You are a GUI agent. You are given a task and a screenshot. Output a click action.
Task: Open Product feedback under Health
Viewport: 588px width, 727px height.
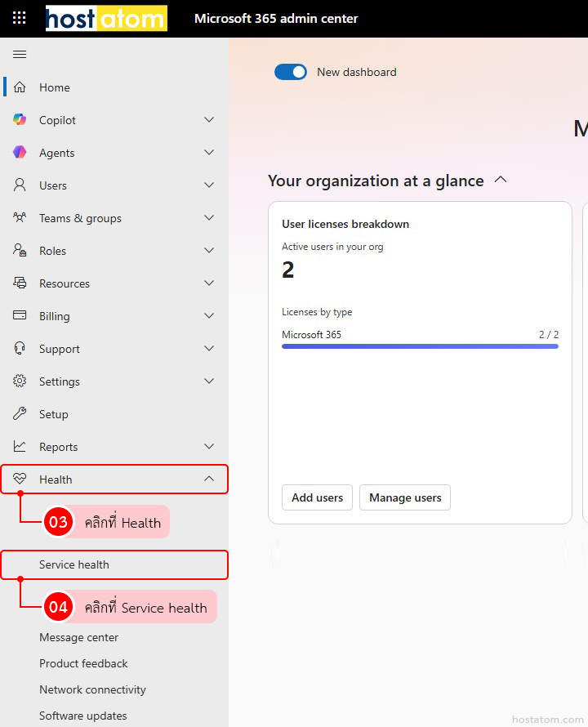pos(83,663)
